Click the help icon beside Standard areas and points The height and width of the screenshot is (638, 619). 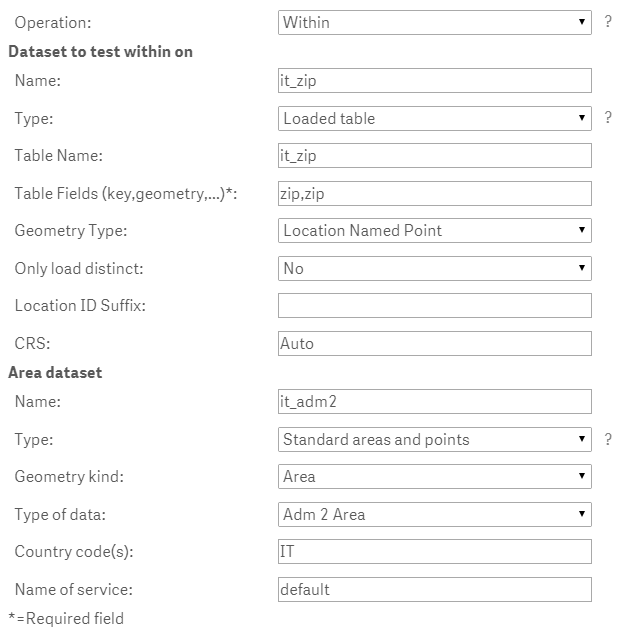pos(608,439)
